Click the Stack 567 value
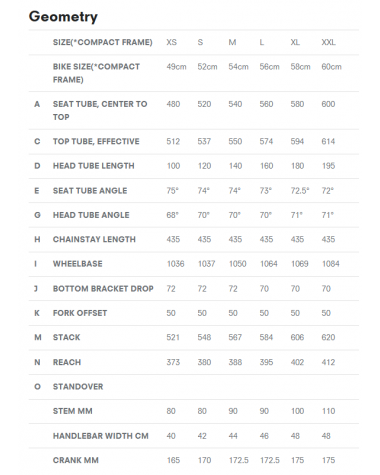380x475 pixels. click(235, 337)
